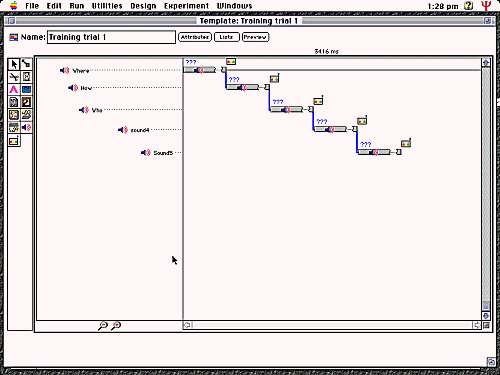Viewport: 500px width, 375px height.
Task: Select the hourglass time event tool
Action: coord(26,77)
